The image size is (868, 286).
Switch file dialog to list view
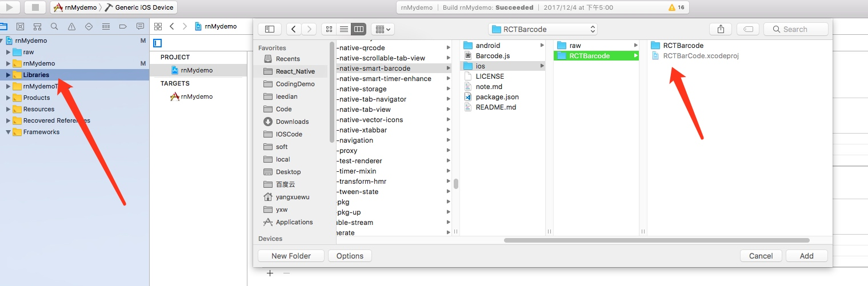[344, 29]
